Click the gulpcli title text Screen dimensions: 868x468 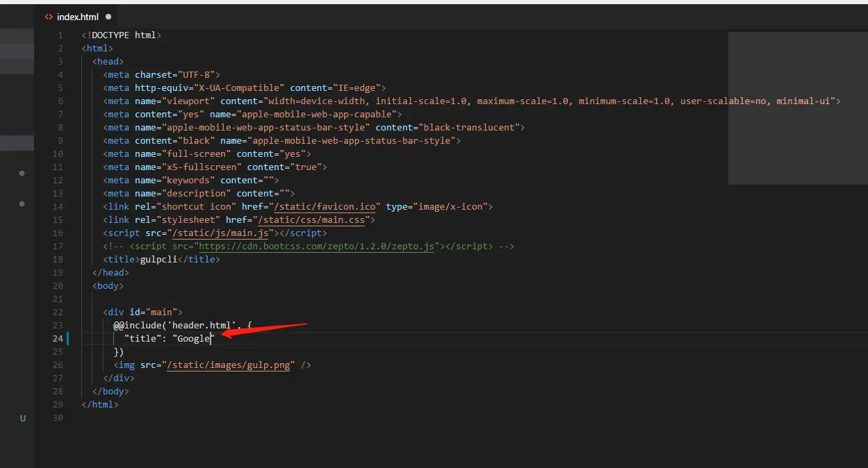(159, 259)
